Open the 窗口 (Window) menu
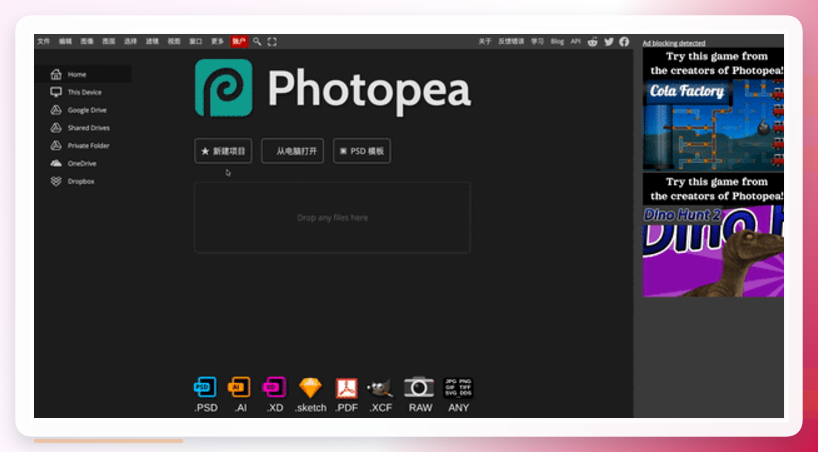 [196, 42]
